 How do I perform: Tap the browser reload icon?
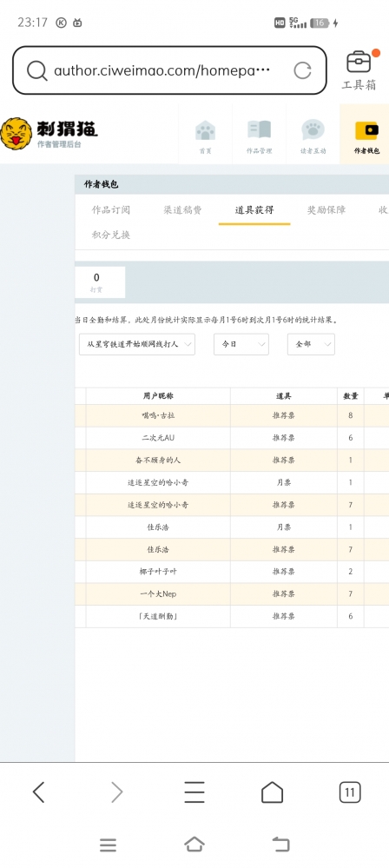pos(302,71)
